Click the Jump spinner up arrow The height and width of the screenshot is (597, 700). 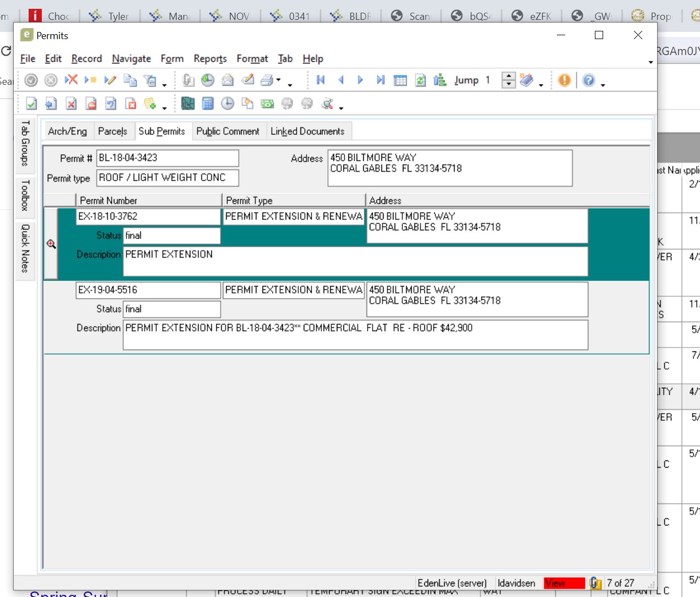point(509,77)
